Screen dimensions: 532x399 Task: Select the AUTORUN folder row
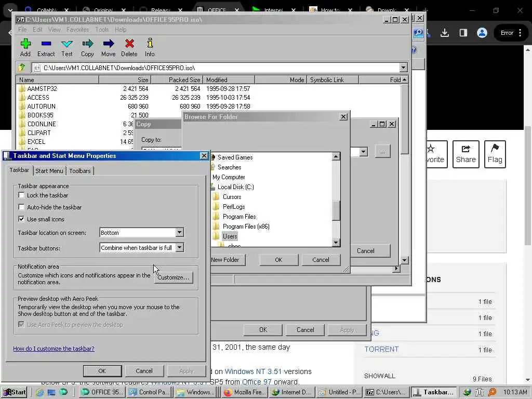[42, 106]
